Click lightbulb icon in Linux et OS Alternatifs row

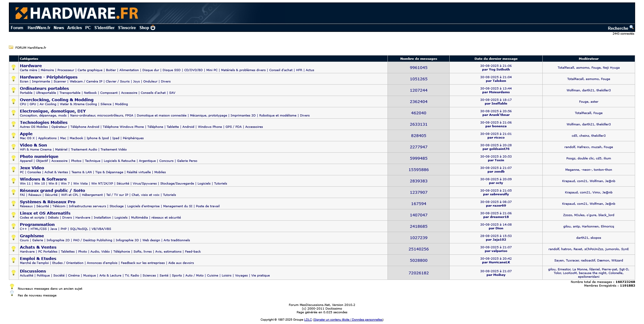click(x=13, y=215)
